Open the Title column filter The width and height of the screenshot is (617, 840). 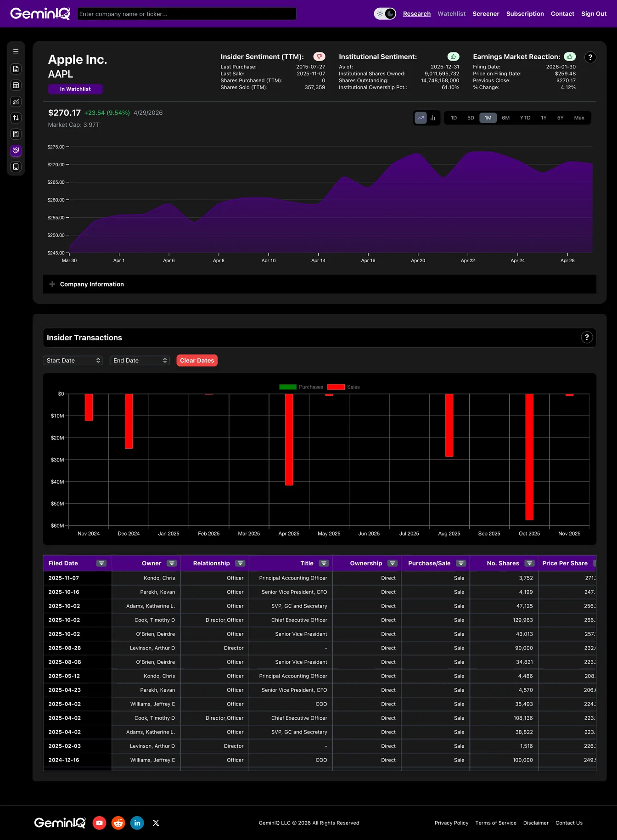[324, 564]
